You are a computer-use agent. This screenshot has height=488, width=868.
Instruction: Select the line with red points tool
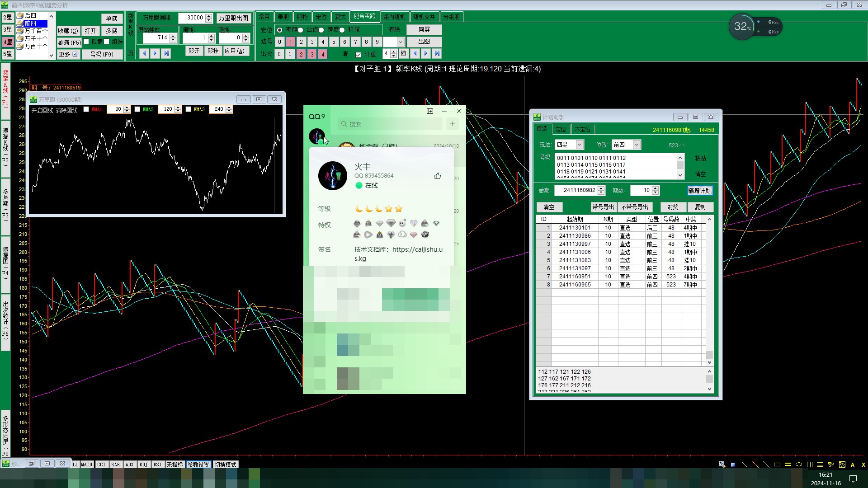coord(755,465)
